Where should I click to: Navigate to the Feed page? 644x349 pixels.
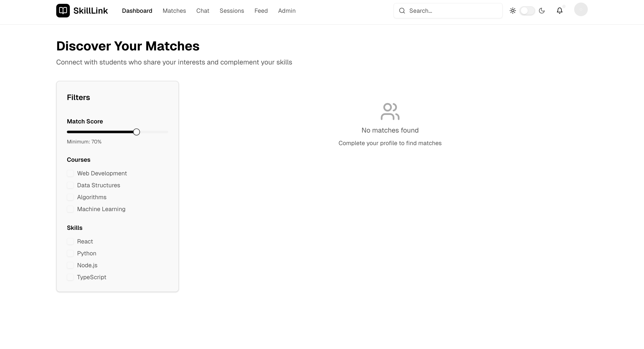click(x=261, y=11)
